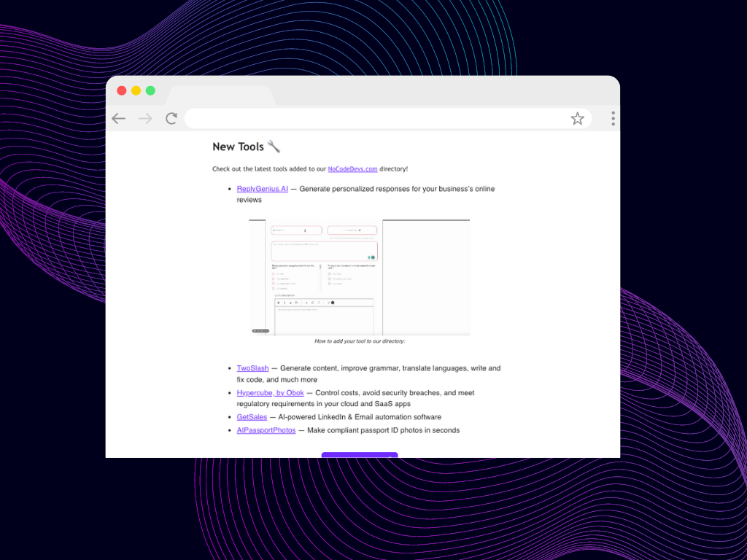This screenshot has height=560, width=747.
Task: Click 'AI-powered LinkedIn & Email automation software' text
Action: pyautogui.click(x=360, y=417)
